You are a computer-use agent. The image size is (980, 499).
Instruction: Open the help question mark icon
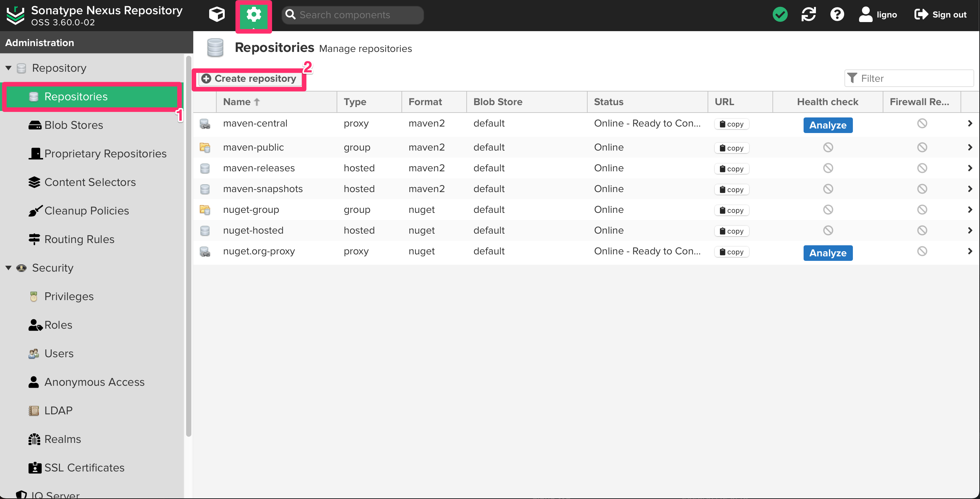(837, 15)
